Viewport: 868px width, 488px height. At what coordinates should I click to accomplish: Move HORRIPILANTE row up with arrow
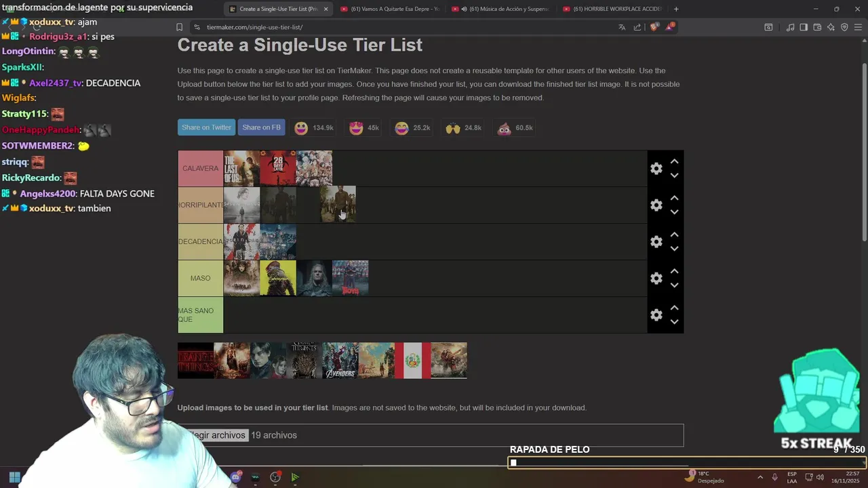[x=674, y=199]
